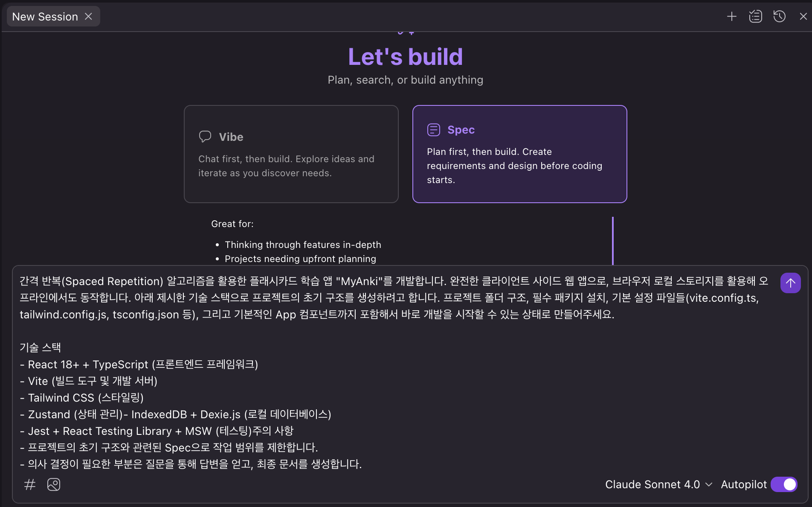
Task: Click the Vibe chat bubble icon
Action: click(x=205, y=137)
